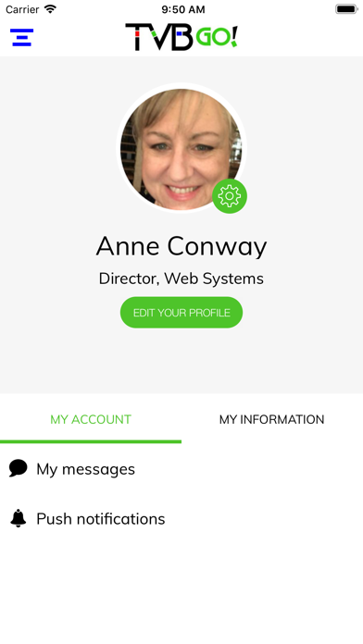
Task: Tap the green underline below MY ACCOUNT
Action: tap(91, 441)
